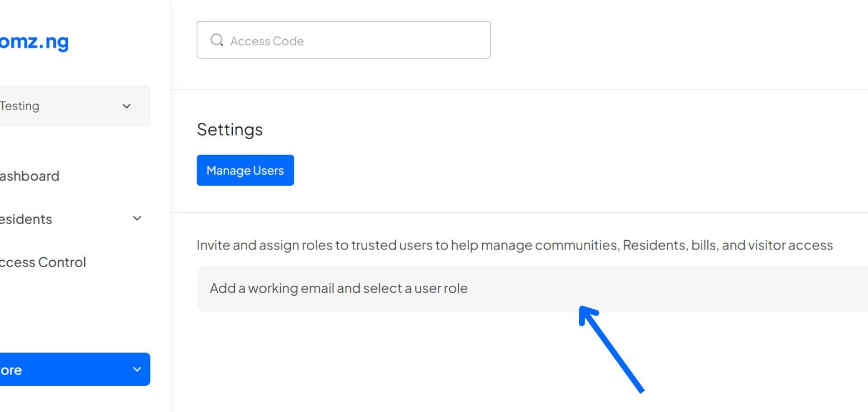Focus the Access Code search field

(x=343, y=40)
